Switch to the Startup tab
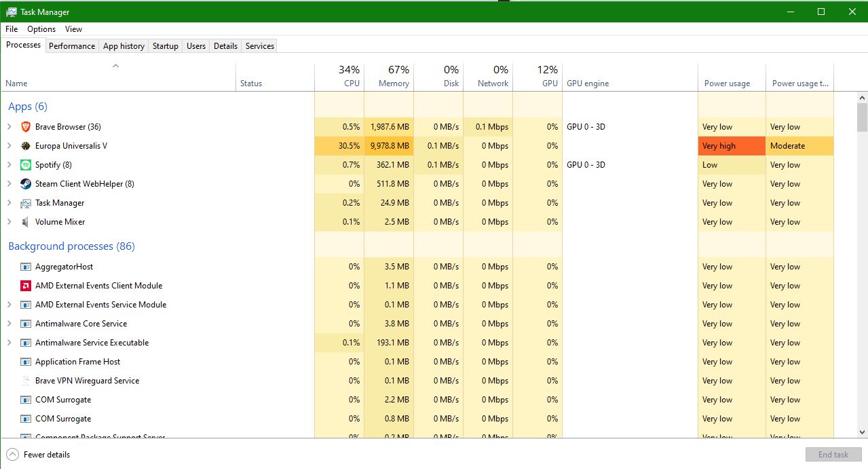 (166, 46)
